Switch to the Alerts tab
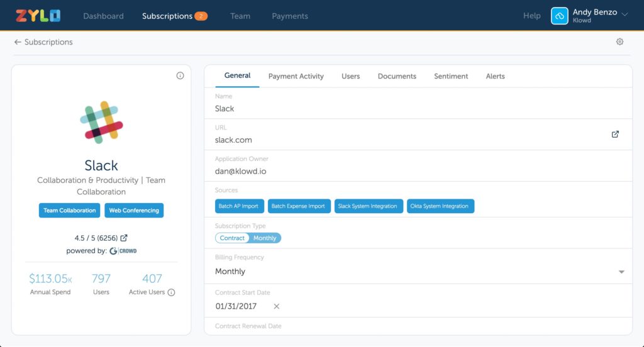The width and height of the screenshot is (644, 347). point(496,76)
